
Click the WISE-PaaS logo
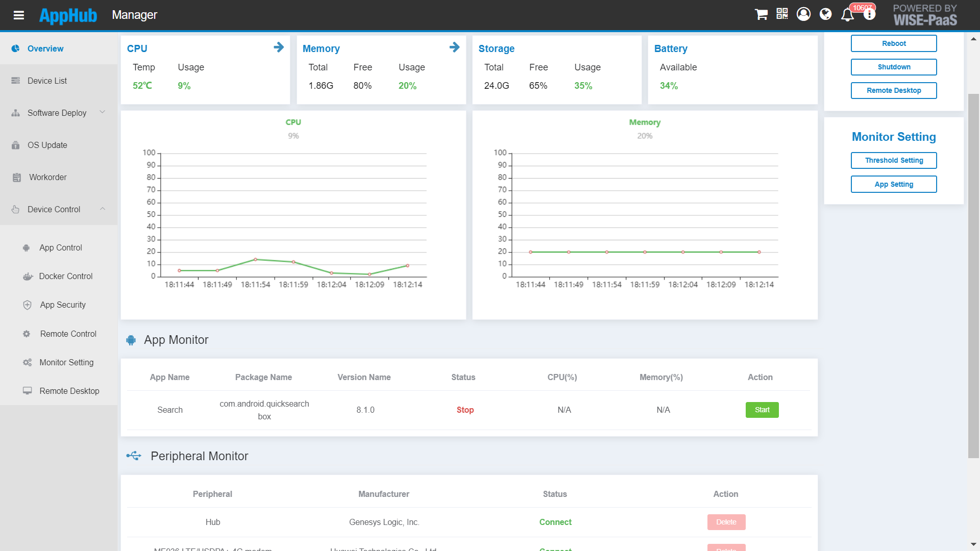click(x=925, y=15)
